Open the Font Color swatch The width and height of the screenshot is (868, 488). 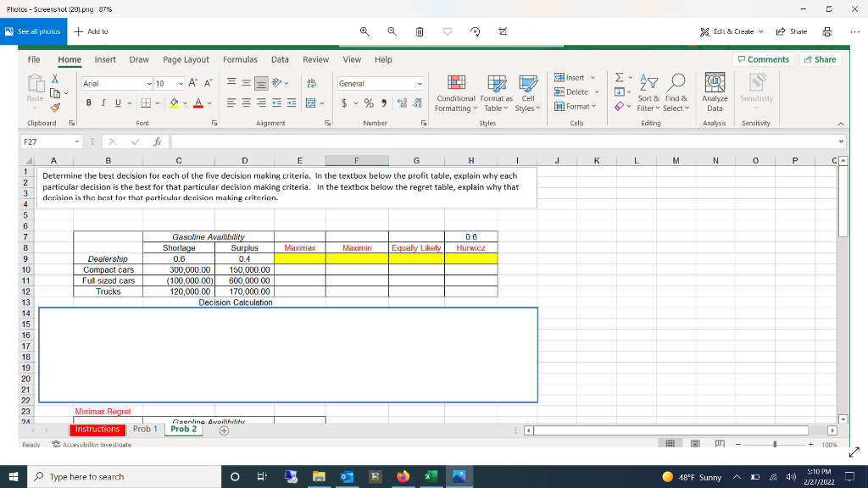(197, 102)
